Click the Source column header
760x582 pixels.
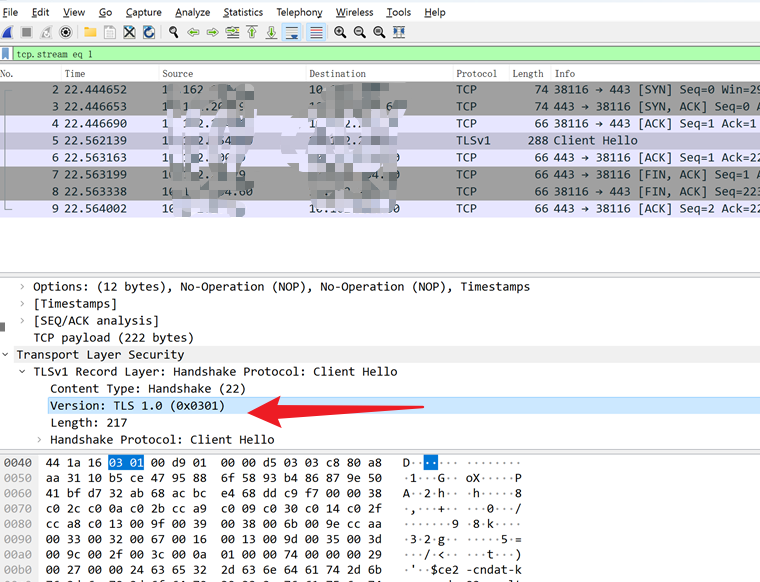(x=178, y=74)
